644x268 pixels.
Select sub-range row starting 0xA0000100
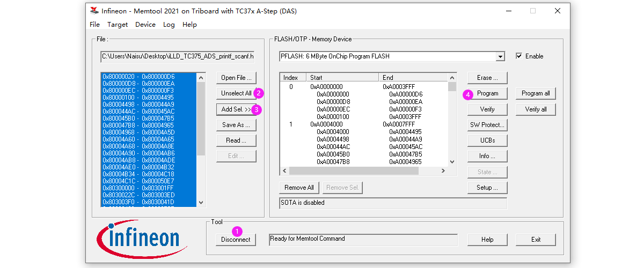click(x=364, y=116)
